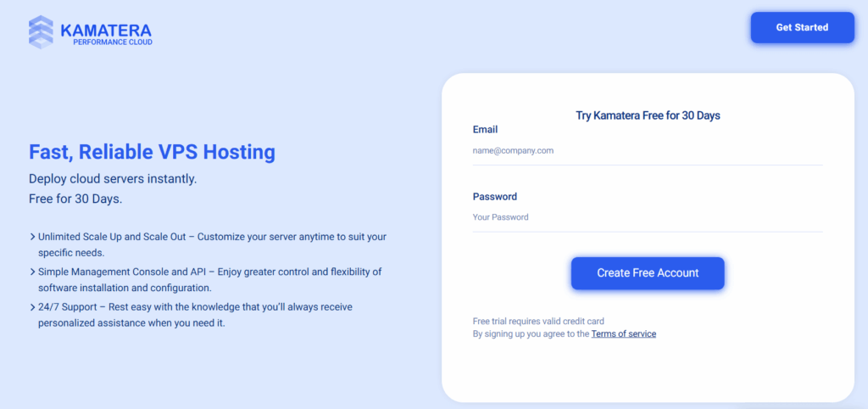Focus the Email input field

pos(648,151)
